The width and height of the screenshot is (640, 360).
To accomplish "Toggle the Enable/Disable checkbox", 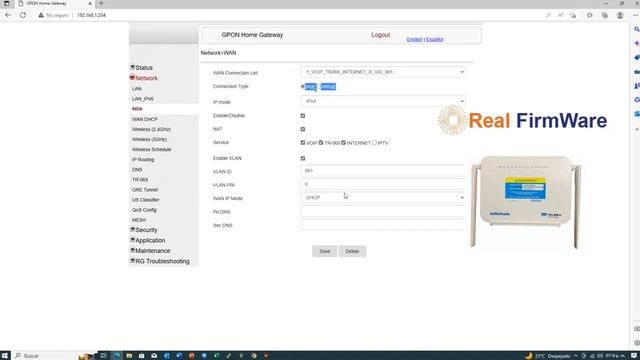I will [303, 116].
